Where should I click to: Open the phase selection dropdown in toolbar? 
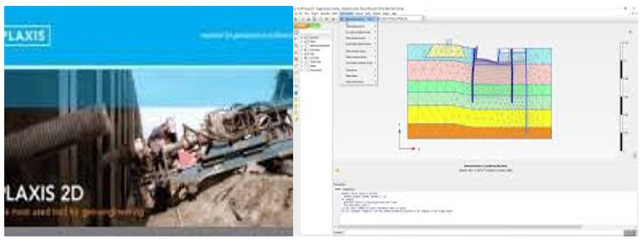401,19
